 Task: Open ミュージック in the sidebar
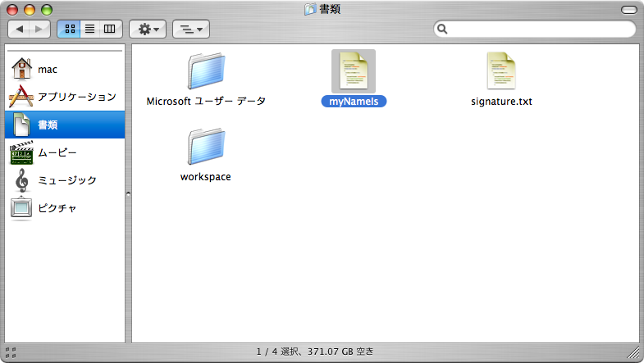pos(65,180)
